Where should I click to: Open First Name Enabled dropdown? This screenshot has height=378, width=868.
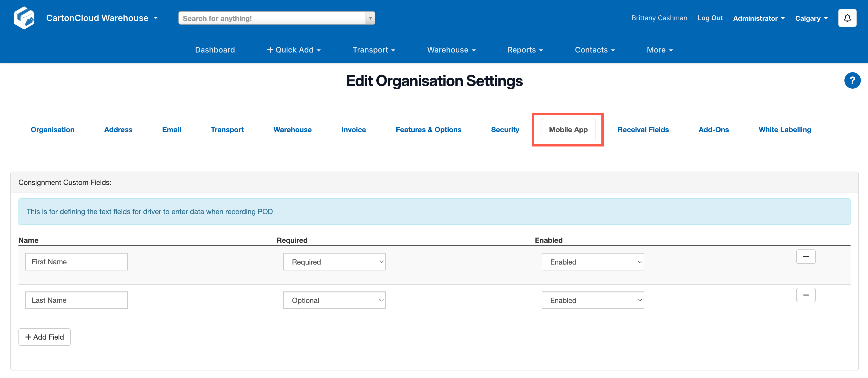coord(592,262)
